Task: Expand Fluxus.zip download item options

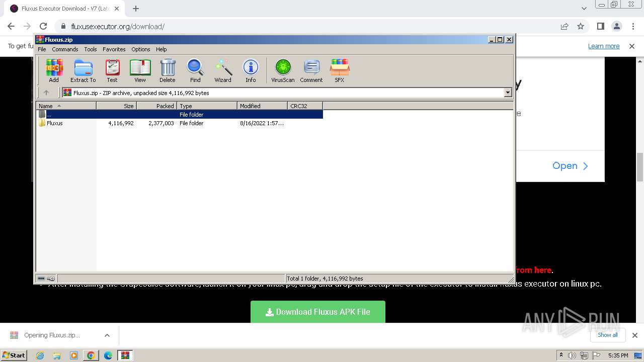Action: (107, 335)
